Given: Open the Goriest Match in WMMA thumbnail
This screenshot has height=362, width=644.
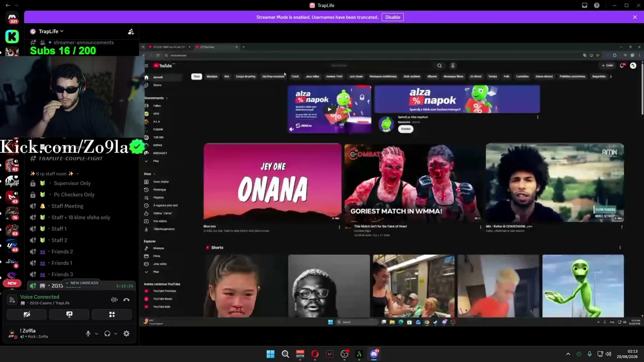Looking at the screenshot, I should pos(413,183).
